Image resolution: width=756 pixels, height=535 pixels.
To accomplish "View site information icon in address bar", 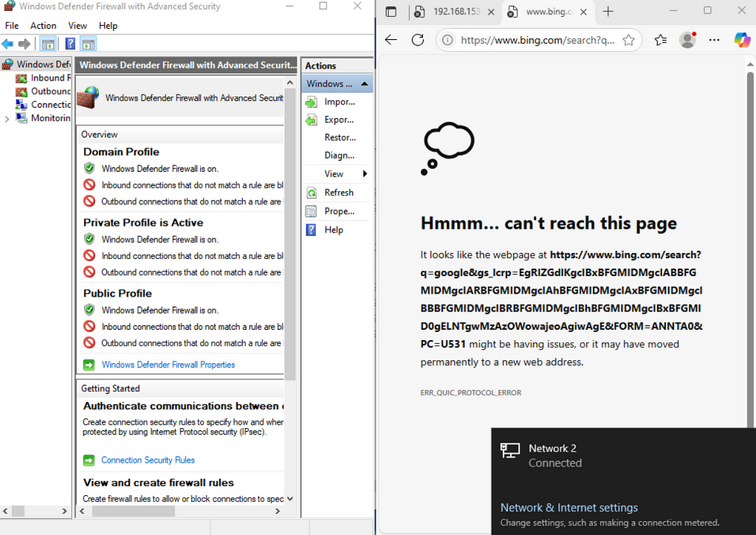I will [447, 40].
